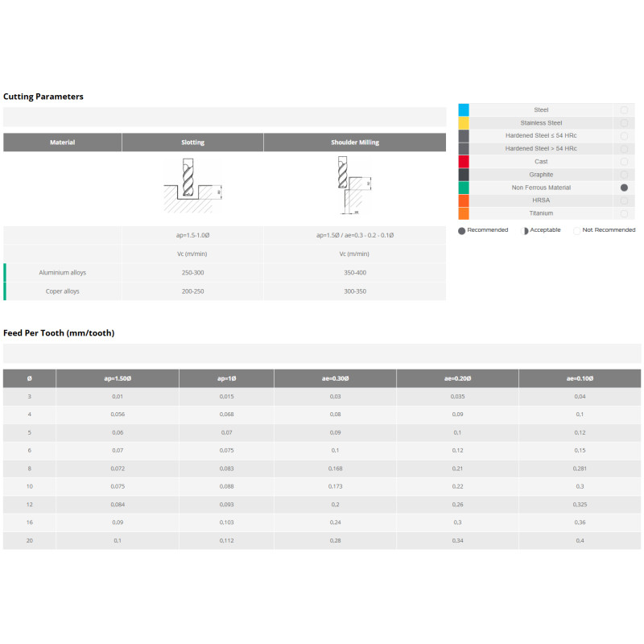This screenshot has width=644, height=644.
Task: Click the Stainless Steel material label
Action: point(541,123)
